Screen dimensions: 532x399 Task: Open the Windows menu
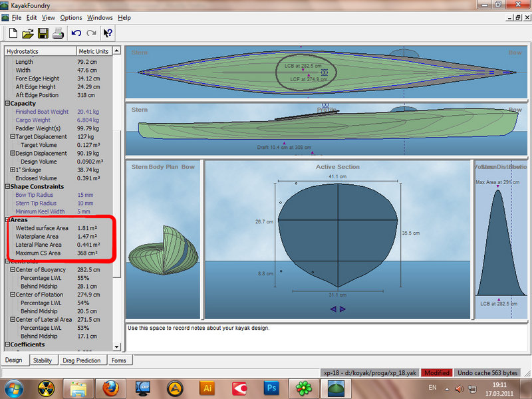[x=100, y=18]
